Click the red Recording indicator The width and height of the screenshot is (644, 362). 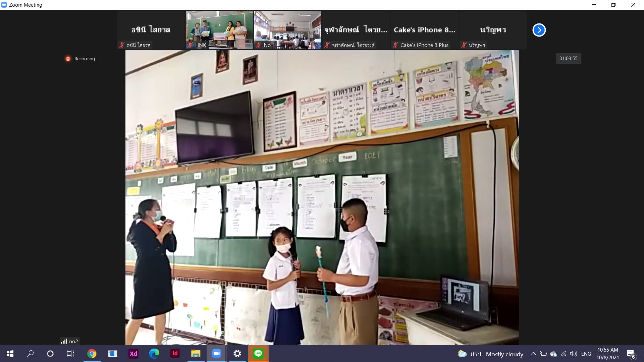click(x=68, y=59)
